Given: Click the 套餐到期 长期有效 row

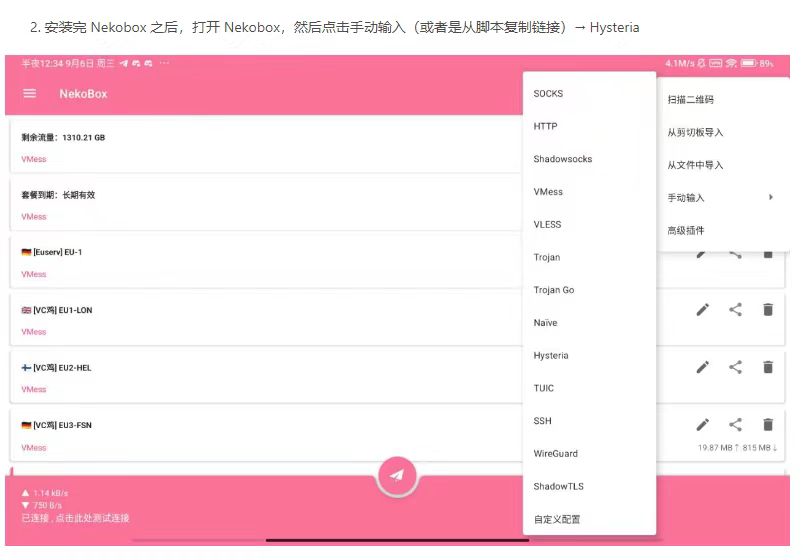Looking at the screenshot, I should coord(266,204).
